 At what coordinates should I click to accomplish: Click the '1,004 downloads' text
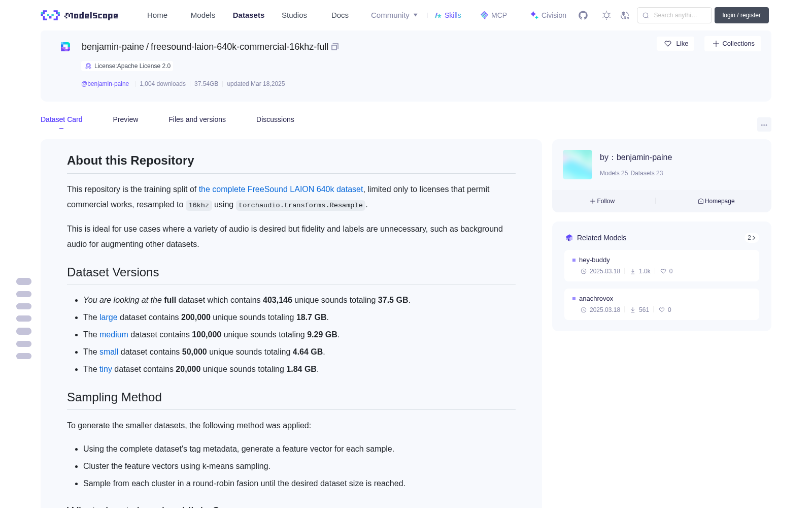162,84
